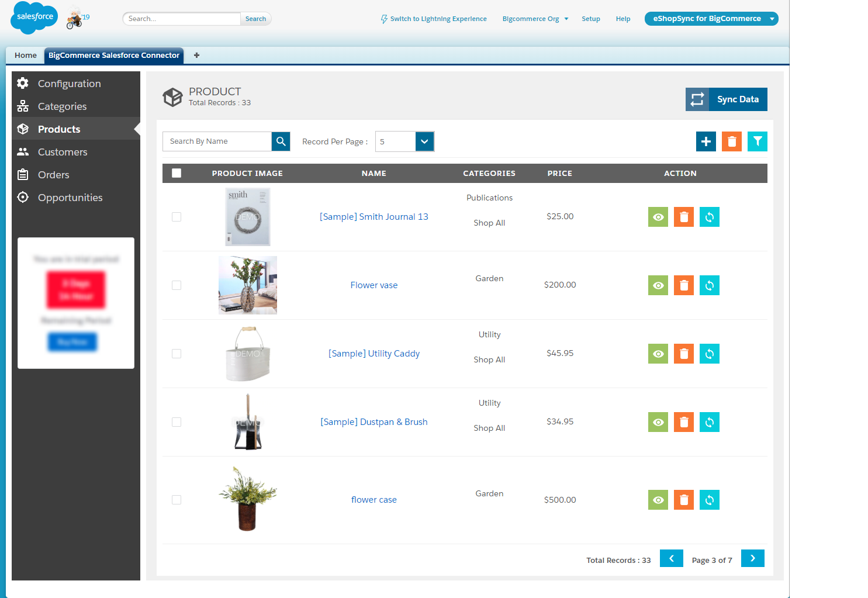
Task: Go to next page with right arrow
Action: (x=752, y=558)
